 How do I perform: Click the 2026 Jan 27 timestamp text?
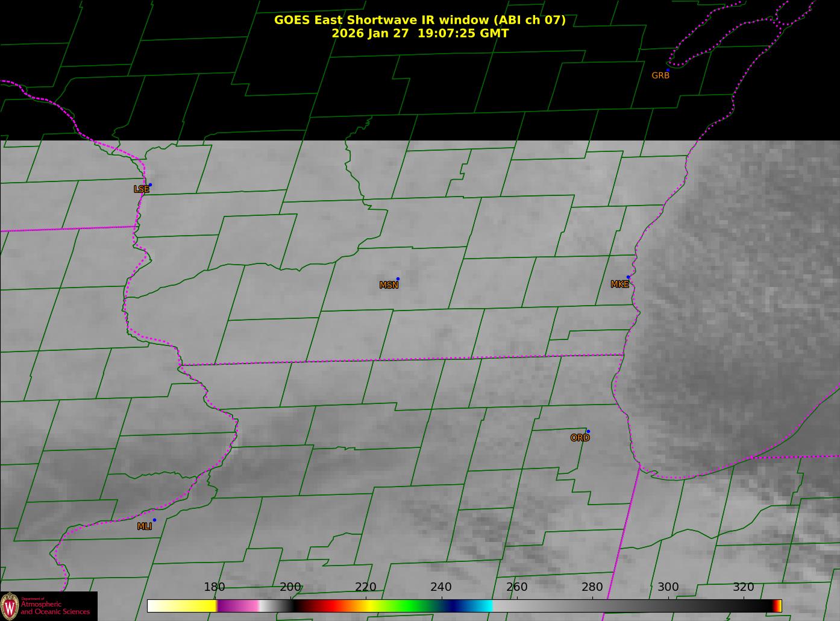(420, 33)
